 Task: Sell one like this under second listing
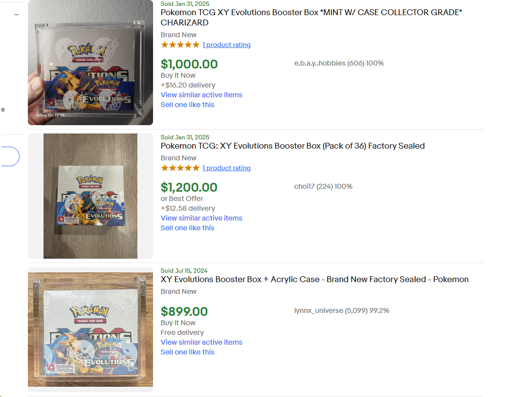click(187, 228)
